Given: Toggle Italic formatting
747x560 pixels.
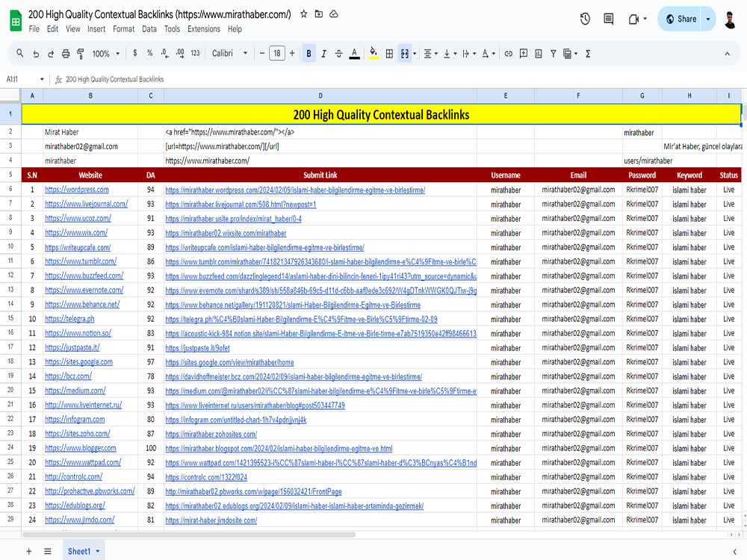Looking at the screenshot, I should [324, 54].
